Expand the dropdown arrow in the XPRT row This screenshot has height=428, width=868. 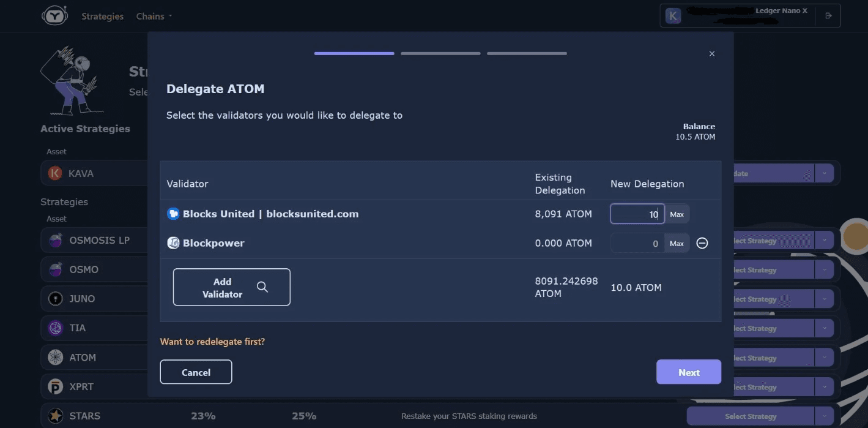(825, 388)
